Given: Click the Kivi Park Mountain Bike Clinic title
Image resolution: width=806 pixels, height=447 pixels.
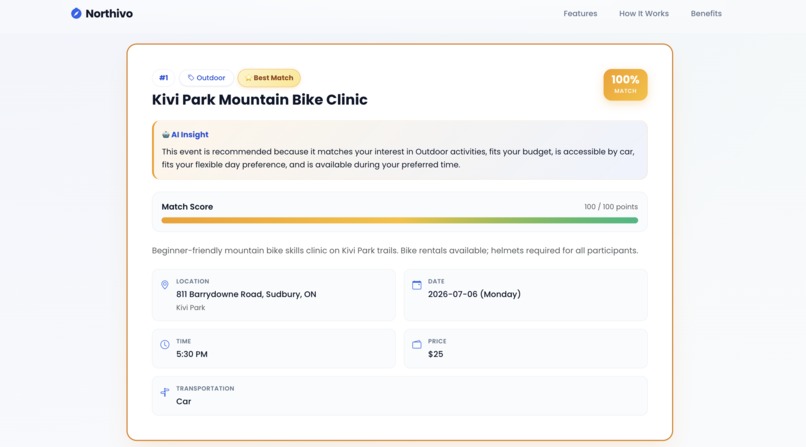Looking at the screenshot, I should tap(260, 99).
